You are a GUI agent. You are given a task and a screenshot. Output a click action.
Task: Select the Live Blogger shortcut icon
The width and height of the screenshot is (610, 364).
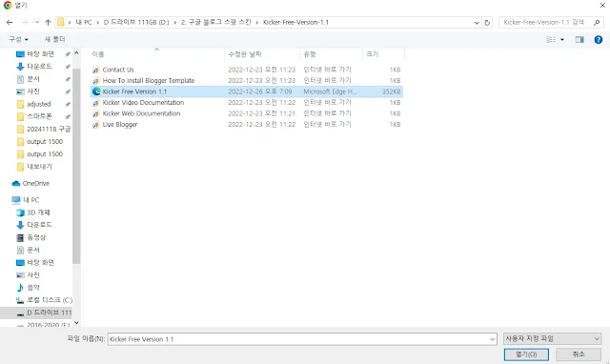pos(96,125)
